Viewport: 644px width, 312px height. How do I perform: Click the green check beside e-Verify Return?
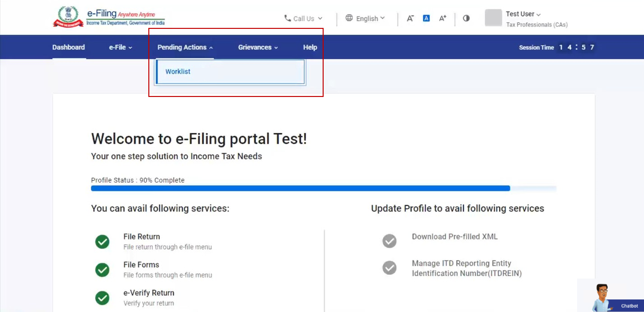pos(102,298)
